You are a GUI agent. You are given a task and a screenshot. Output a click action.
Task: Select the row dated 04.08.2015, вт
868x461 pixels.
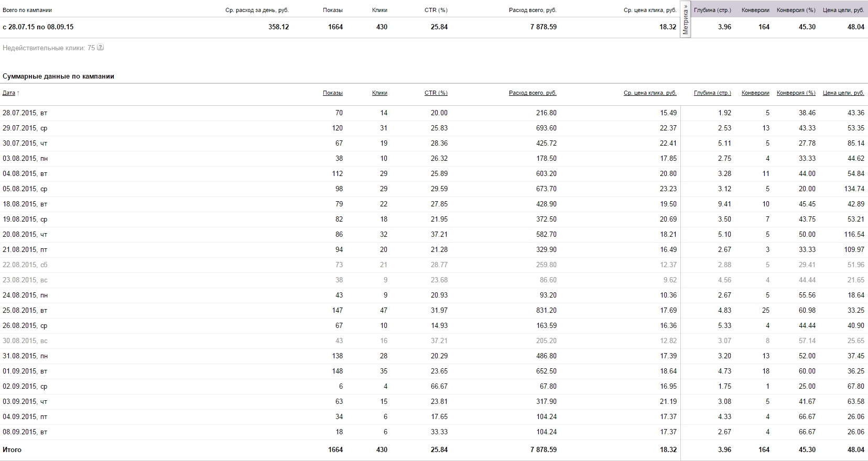click(x=434, y=173)
